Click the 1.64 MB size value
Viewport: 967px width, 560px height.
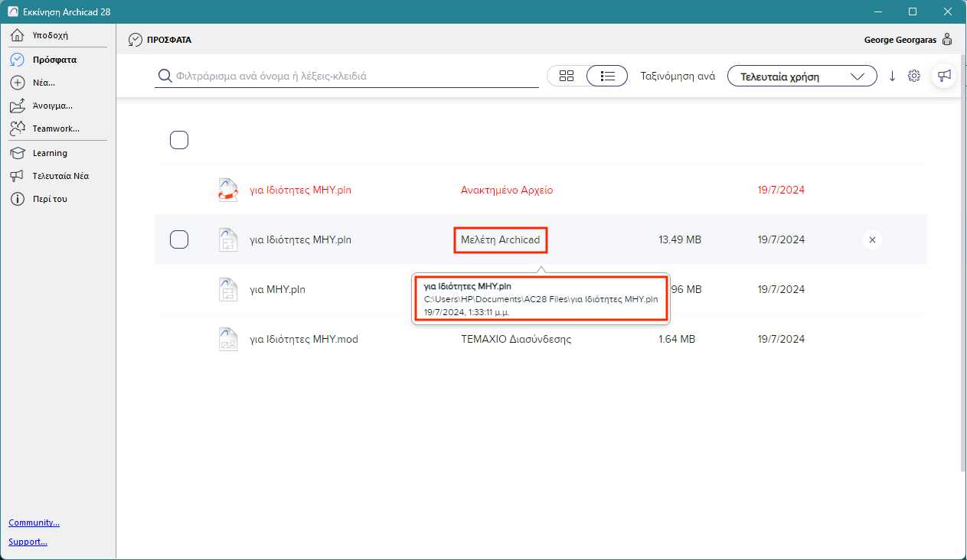coord(677,339)
